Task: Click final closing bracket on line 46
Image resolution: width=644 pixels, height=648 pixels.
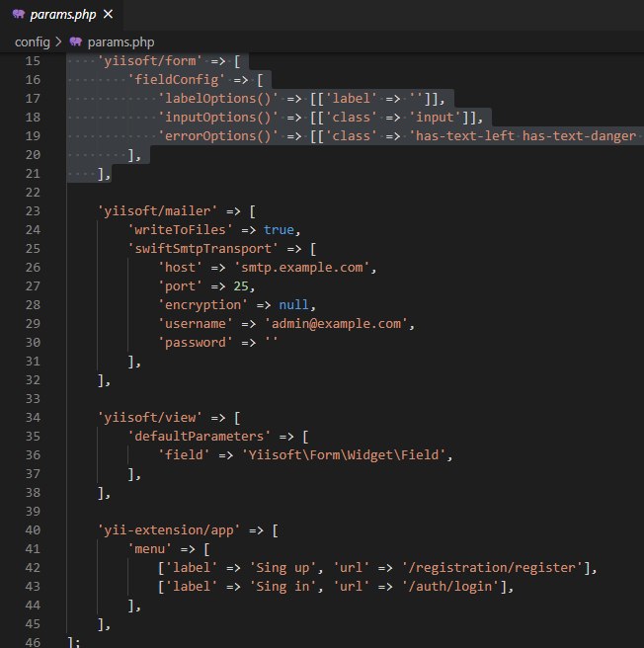Action: tap(71, 643)
